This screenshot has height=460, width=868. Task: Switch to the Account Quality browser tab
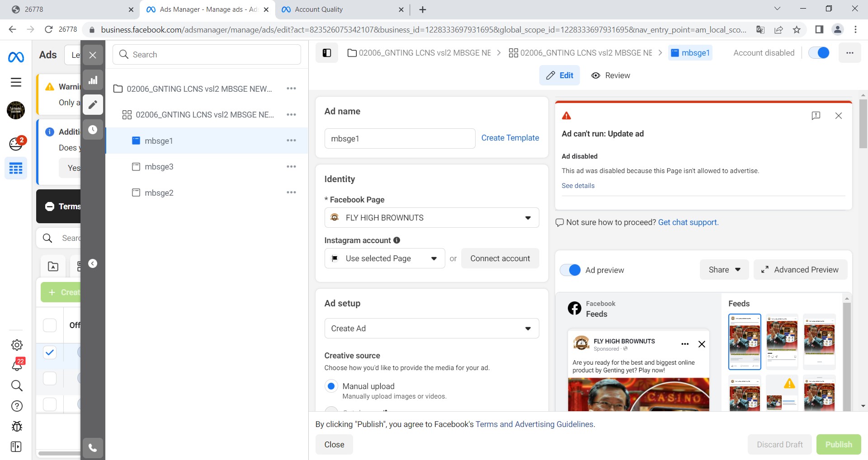pyautogui.click(x=342, y=9)
